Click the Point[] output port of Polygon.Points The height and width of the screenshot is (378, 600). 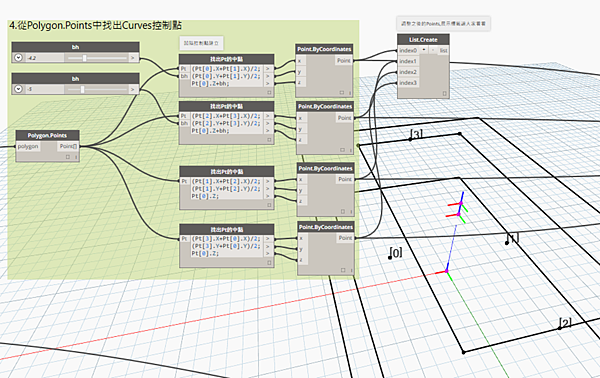(x=68, y=146)
